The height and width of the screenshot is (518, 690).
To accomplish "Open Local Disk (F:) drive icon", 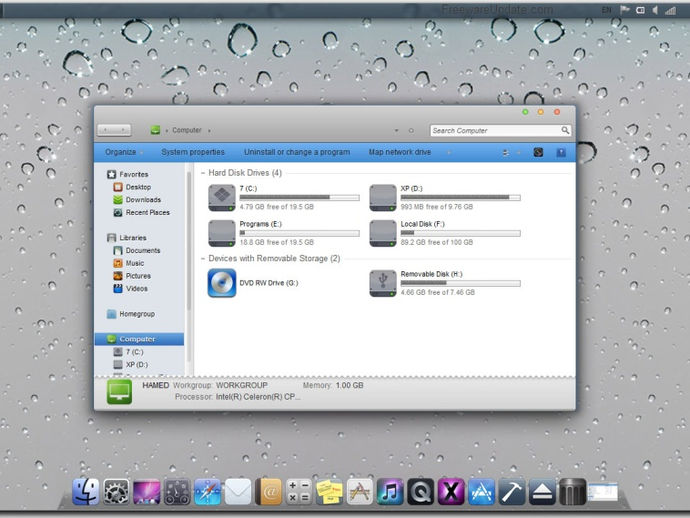I will [x=383, y=233].
